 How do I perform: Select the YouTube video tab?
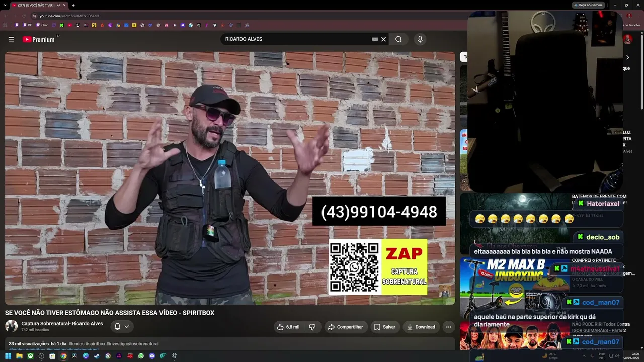pyautogui.click(x=38, y=5)
